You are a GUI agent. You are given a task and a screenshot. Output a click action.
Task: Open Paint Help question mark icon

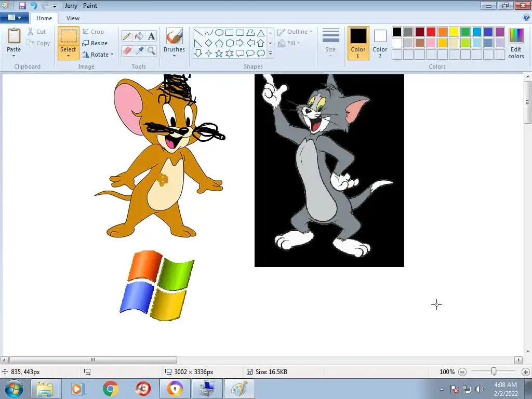[x=527, y=18]
